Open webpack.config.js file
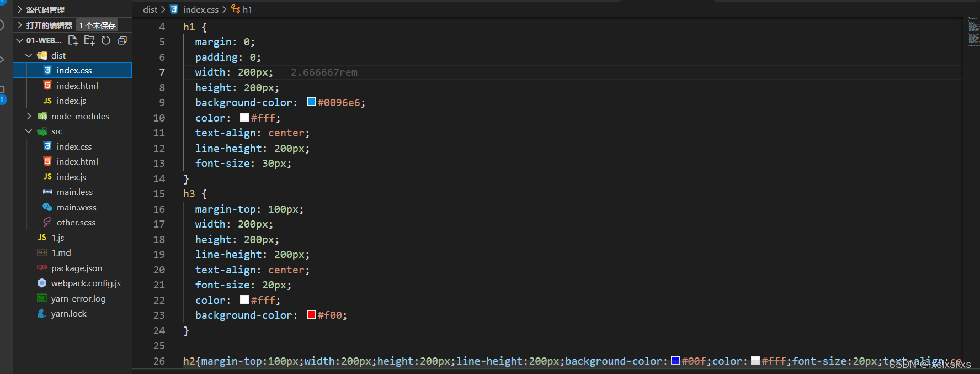 coord(72,283)
